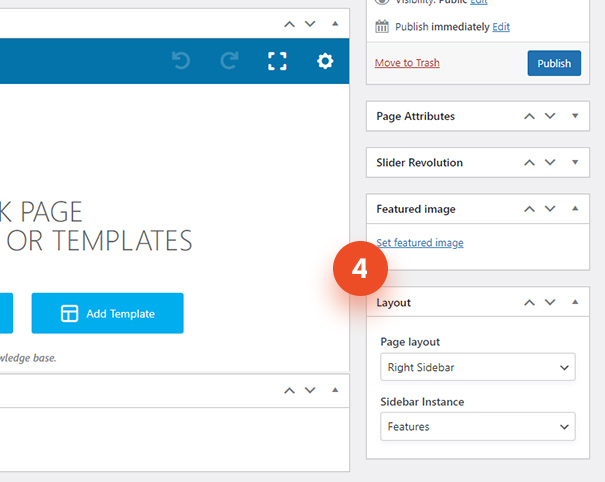Click Set featured image link
The image size is (605, 482).
tap(420, 243)
